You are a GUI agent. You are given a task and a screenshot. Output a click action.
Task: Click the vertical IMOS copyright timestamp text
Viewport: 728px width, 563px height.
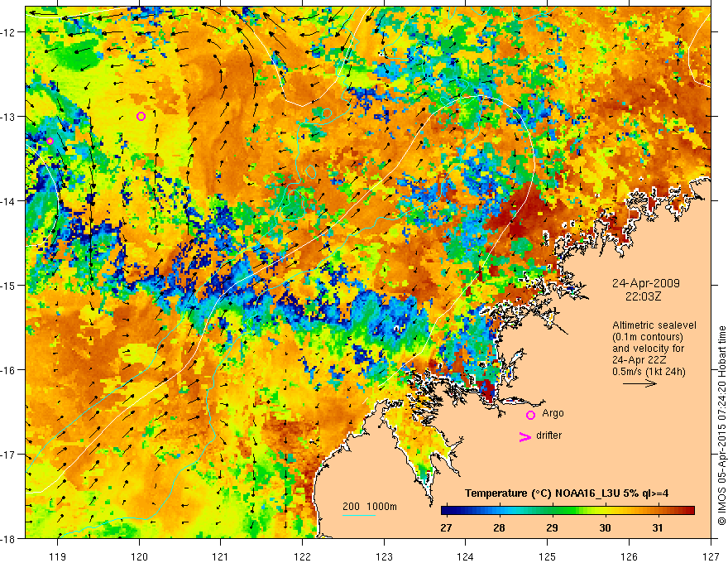[x=722, y=425]
